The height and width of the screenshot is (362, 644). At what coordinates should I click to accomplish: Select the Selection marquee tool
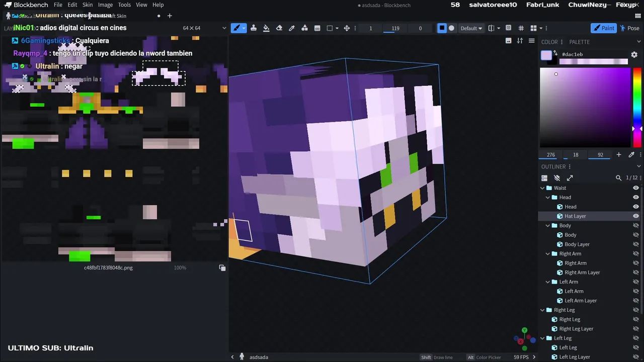pos(330,28)
